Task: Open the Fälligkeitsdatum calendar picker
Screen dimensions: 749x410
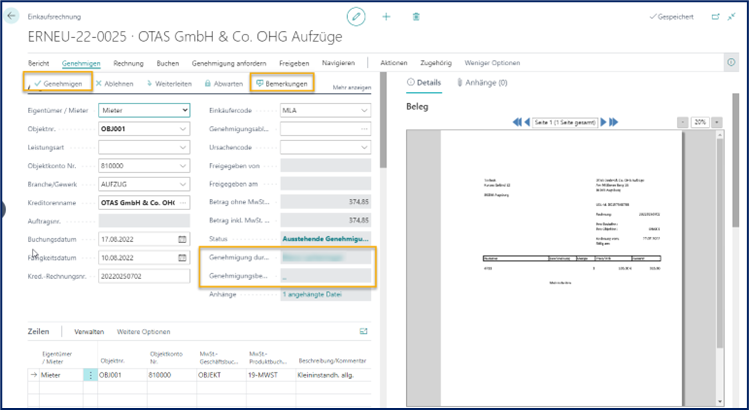Action: (x=182, y=257)
